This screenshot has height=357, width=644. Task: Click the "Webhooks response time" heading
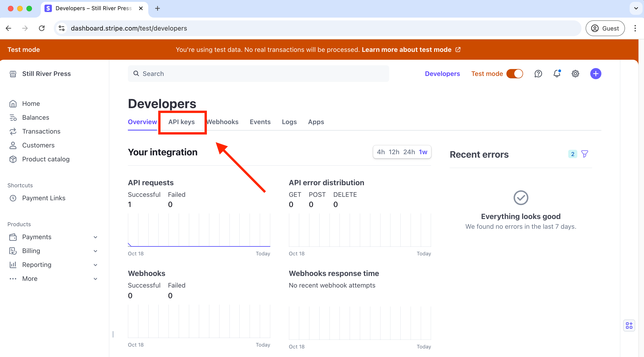tap(334, 273)
